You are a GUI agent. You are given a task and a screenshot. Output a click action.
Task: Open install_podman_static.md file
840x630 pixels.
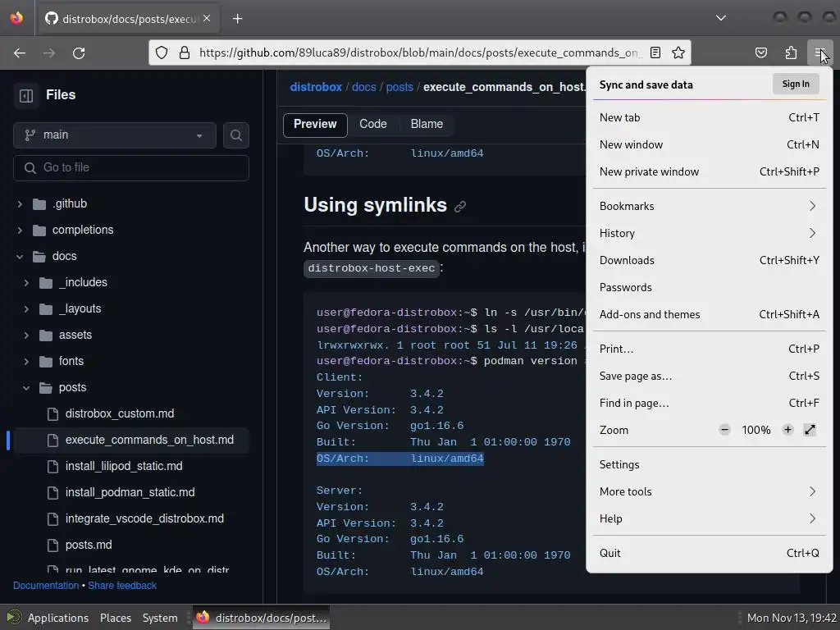(131, 492)
